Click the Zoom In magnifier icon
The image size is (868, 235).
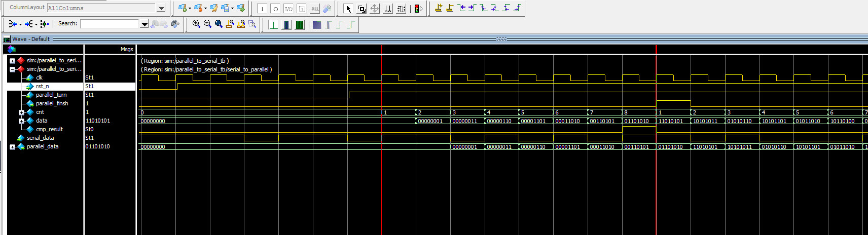[196, 24]
